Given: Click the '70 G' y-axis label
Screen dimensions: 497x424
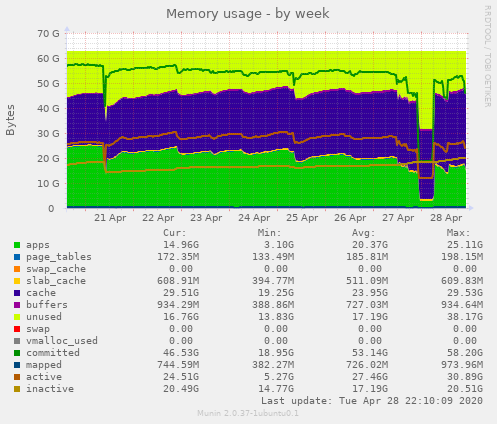Looking at the screenshot, I should click(48, 34).
